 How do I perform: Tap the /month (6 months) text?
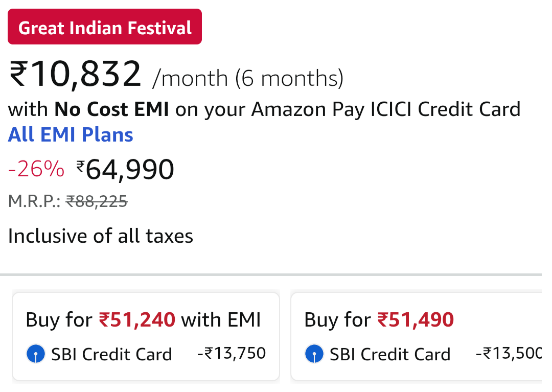[x=247, y=78]
